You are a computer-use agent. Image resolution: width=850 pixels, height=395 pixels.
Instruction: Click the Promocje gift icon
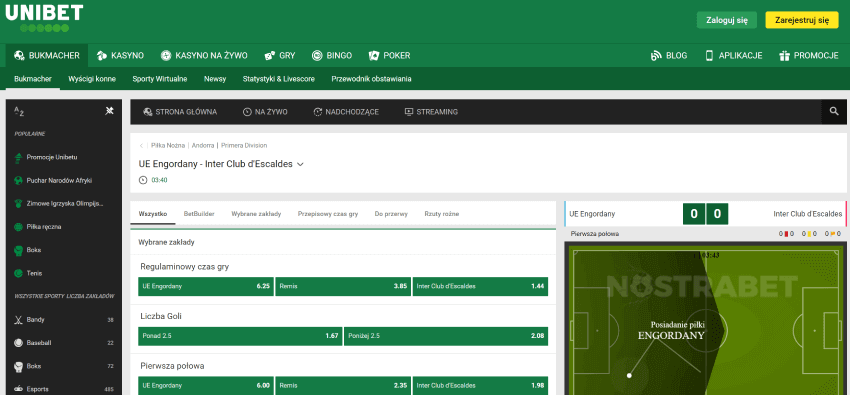pos(784,55)
